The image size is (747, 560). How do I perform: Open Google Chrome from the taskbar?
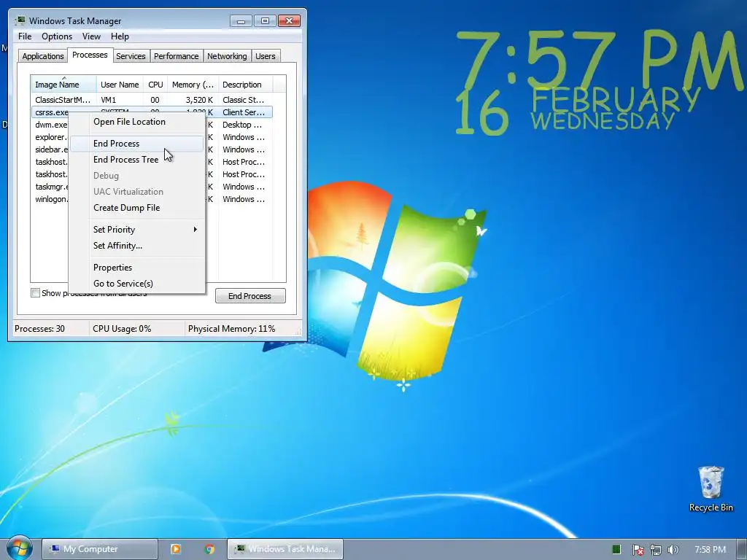pyautogui.click(x=209, y=549)
